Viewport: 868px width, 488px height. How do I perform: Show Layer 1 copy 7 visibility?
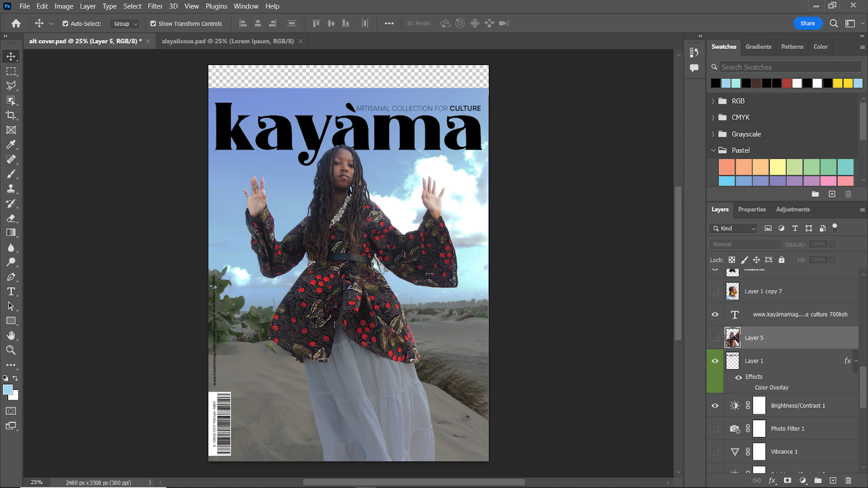[x=715, y=291]
